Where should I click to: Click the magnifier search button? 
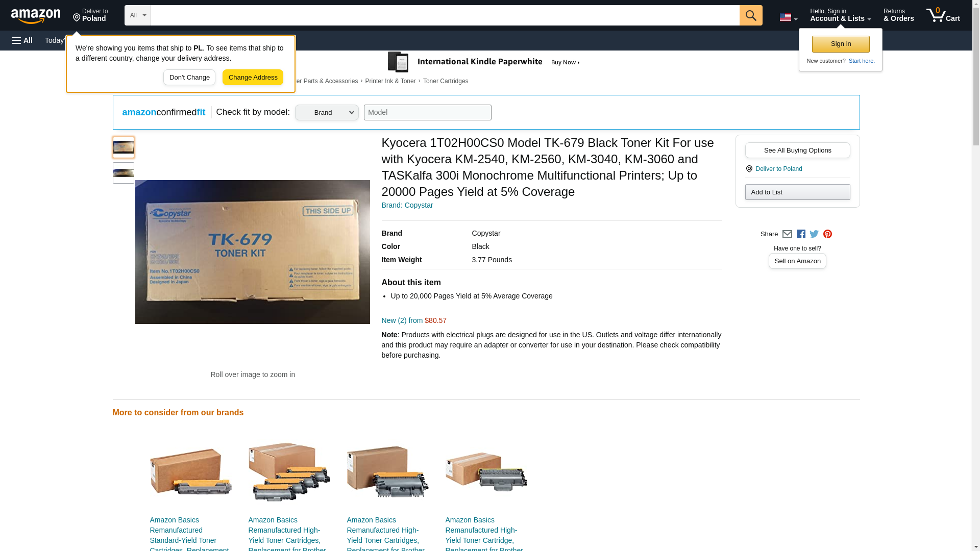coord(751,15)
